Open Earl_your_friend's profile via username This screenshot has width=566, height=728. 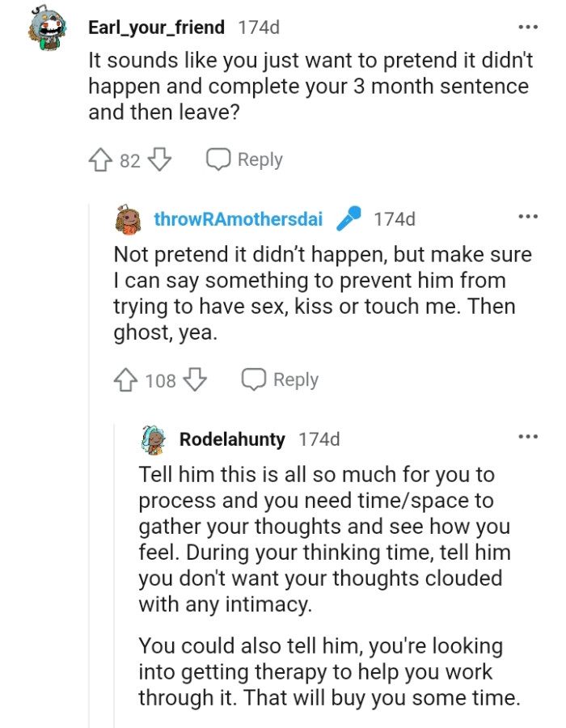coord(156,28)
